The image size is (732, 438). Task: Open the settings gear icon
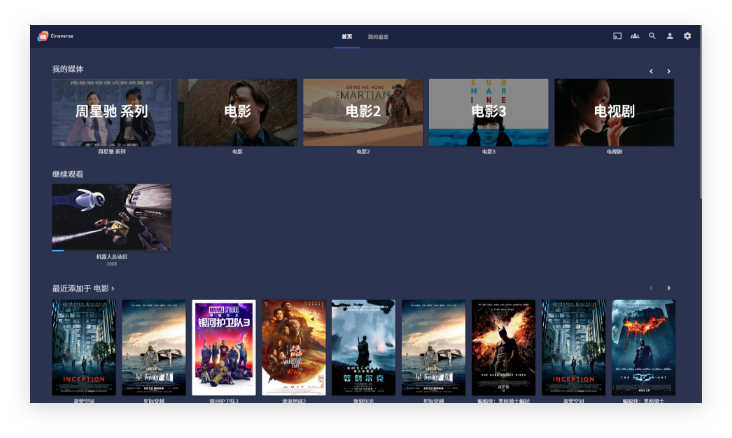point(687,36)
